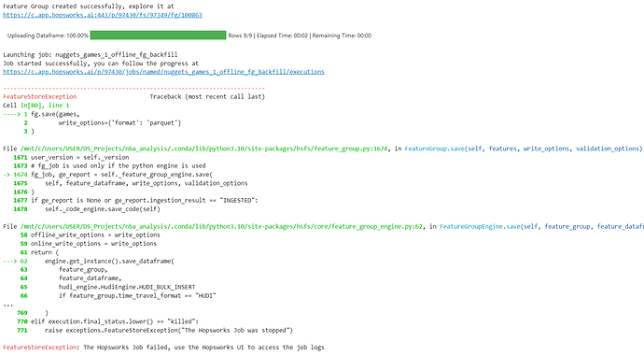Click the 'Cell In[80], line 1' text
Screen dimensions: 644x355
36,106
